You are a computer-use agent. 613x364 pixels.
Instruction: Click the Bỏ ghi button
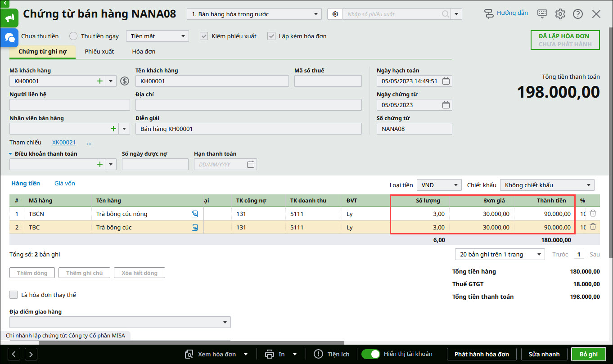click(x=589, y=354)
